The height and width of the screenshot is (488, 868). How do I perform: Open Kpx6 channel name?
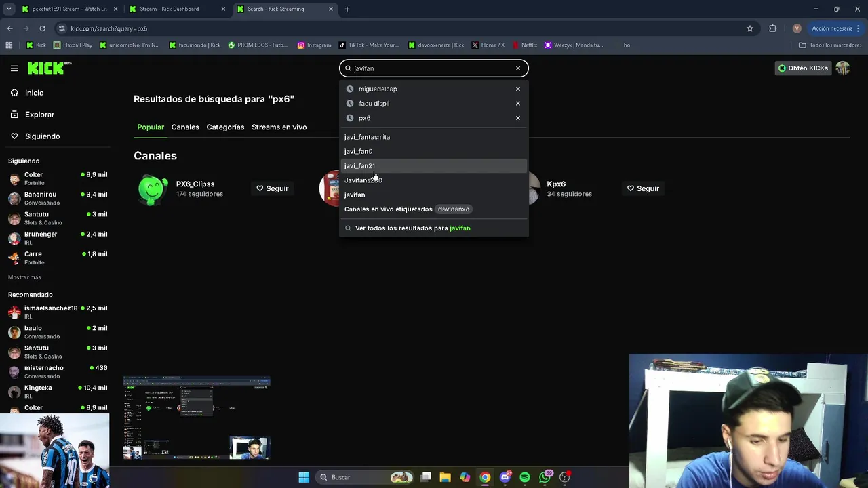(556, 184)
